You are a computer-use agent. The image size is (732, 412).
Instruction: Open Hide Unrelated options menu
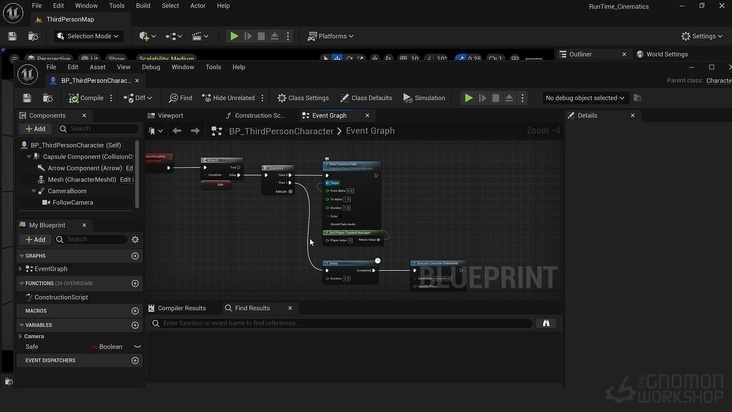[x=262, y=98]
